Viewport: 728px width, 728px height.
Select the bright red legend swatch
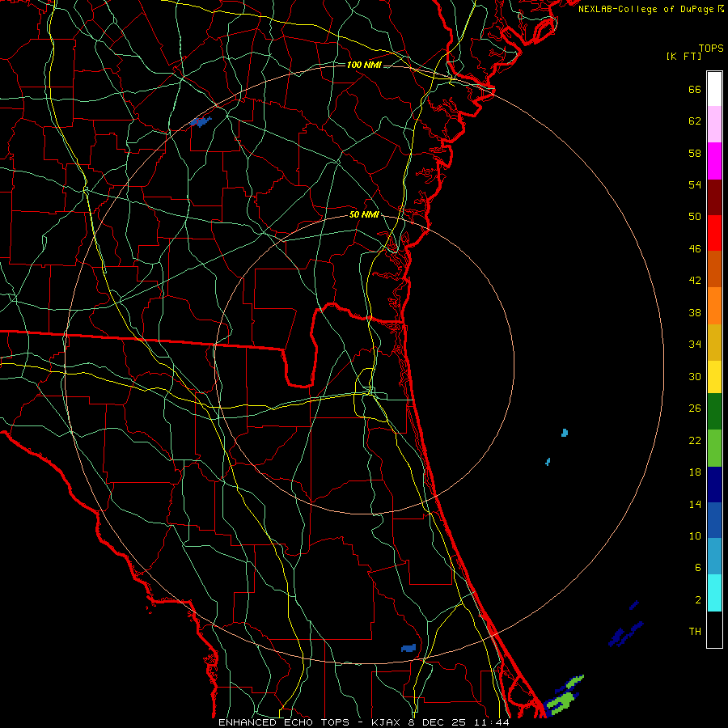[x=714, y=233]
